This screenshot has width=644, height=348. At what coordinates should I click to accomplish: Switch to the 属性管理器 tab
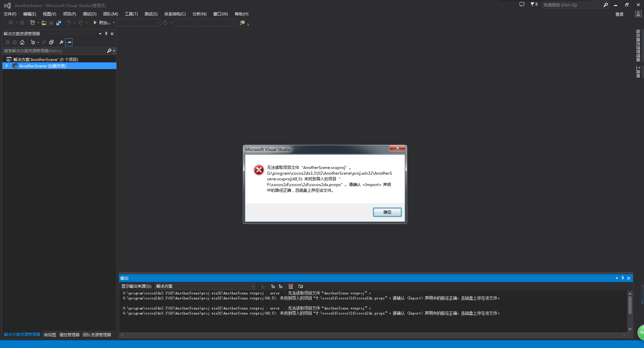[x=69, y=335]
